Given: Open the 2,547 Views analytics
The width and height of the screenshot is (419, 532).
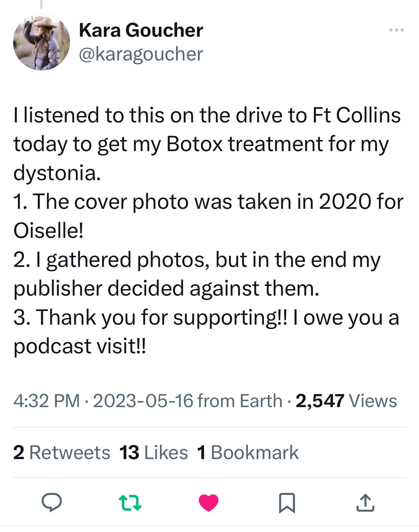Looking at the screenshot, I should [x=346, y=401].
